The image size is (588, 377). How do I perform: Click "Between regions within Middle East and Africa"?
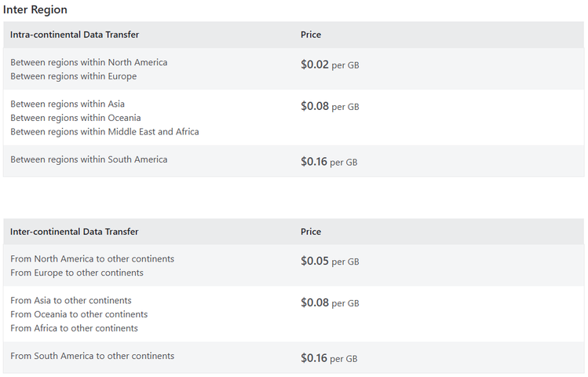[104, 132]
